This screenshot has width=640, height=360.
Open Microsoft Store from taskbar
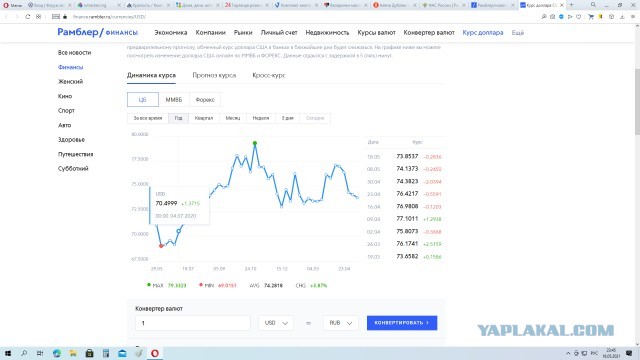click(89, 353)
